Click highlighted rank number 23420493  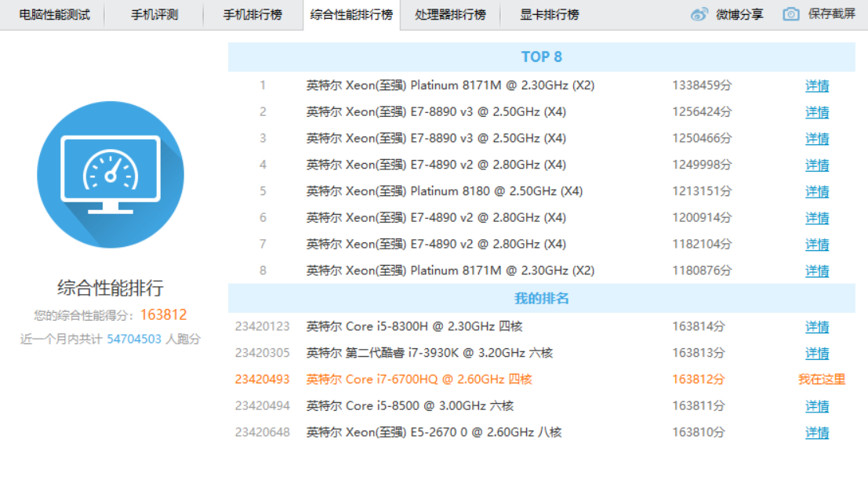(x=263, y=379)
